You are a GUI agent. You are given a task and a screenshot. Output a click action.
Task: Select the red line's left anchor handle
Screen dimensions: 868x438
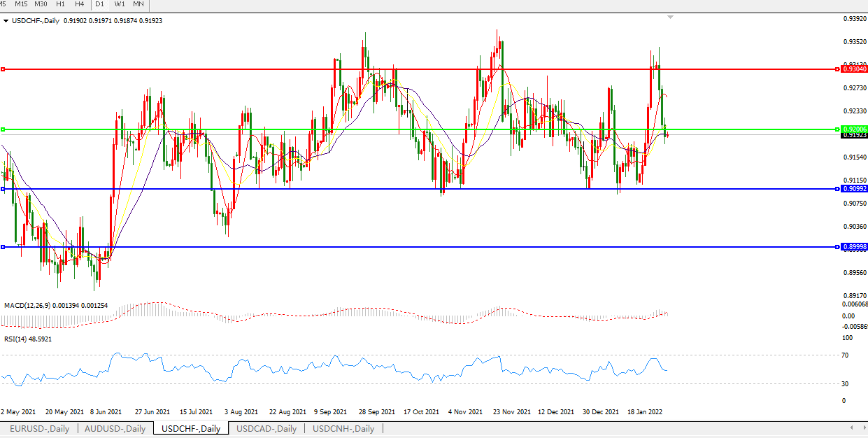pyautogui.click(x=3, y=69)
